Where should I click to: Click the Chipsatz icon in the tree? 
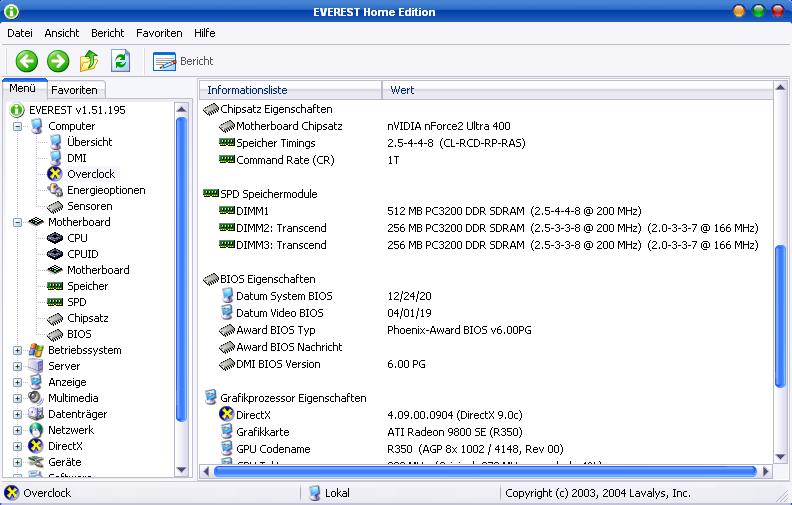(55, 318)
